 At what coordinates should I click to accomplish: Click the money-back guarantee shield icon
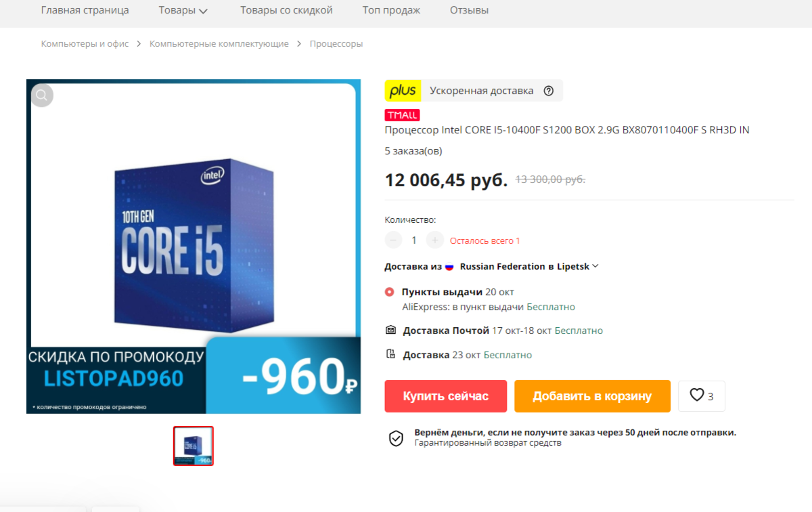click(x=396, y=438)
